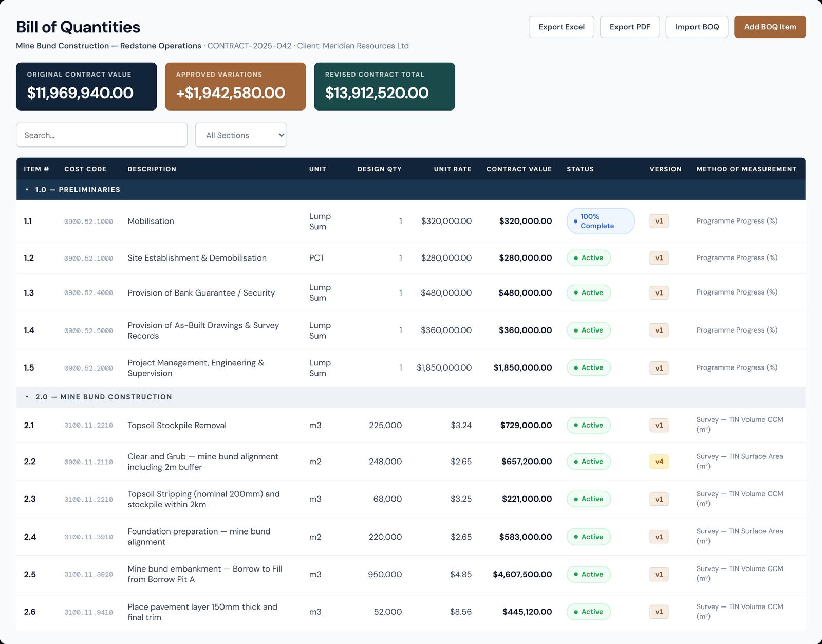This screenshot has width=822, height=644.
Task: Click the Revised Contract Total card
Action: 384,86
